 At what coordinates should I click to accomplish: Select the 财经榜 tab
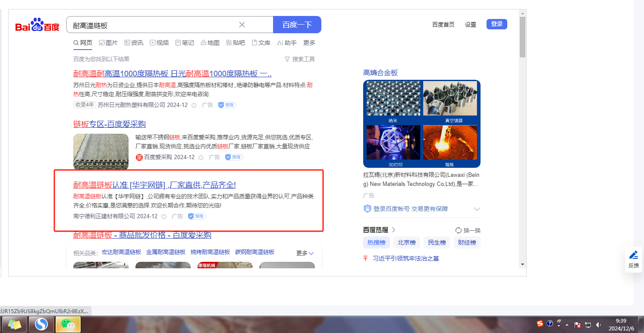(x=467, y=243)
